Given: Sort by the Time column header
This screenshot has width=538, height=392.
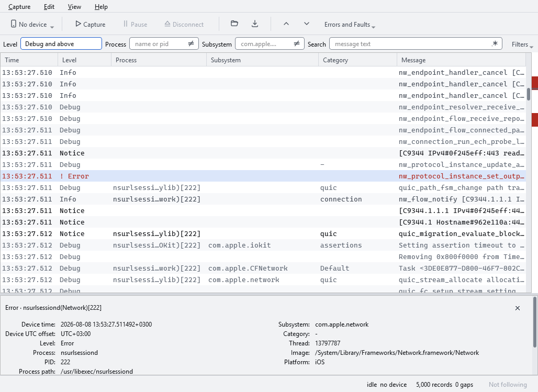Looking at the screenshot, I should [x=29, y=60].
